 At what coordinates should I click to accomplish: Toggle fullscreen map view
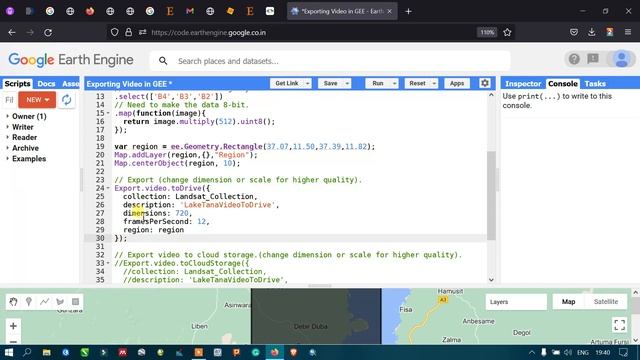(x=620, y=325)
